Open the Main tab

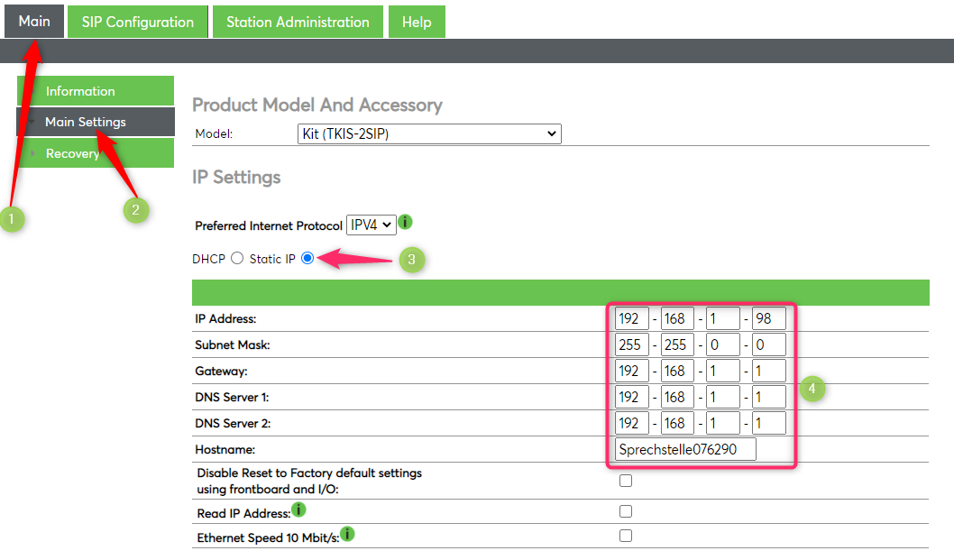pos(34,21)
